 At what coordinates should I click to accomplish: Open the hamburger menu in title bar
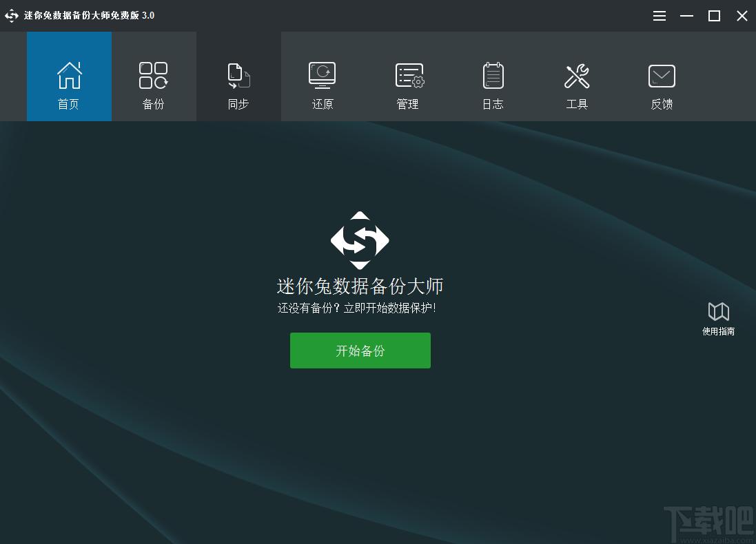660,16
